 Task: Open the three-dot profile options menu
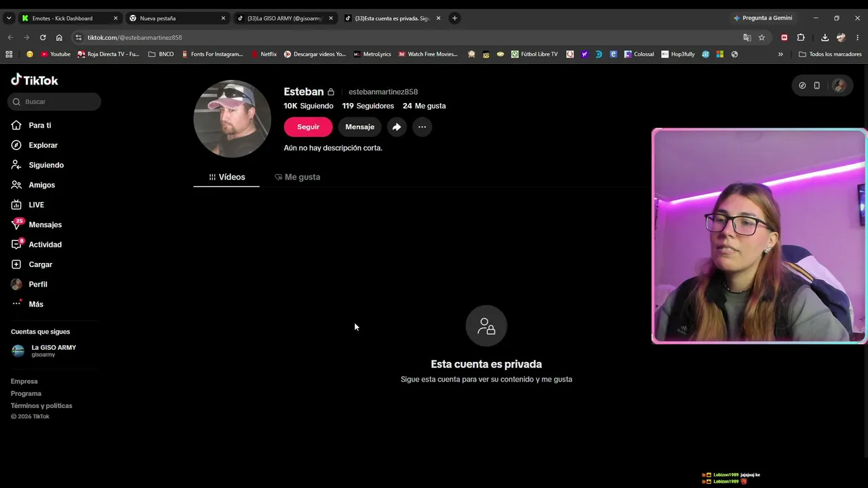pyautogui.click(x=422, y=127)
